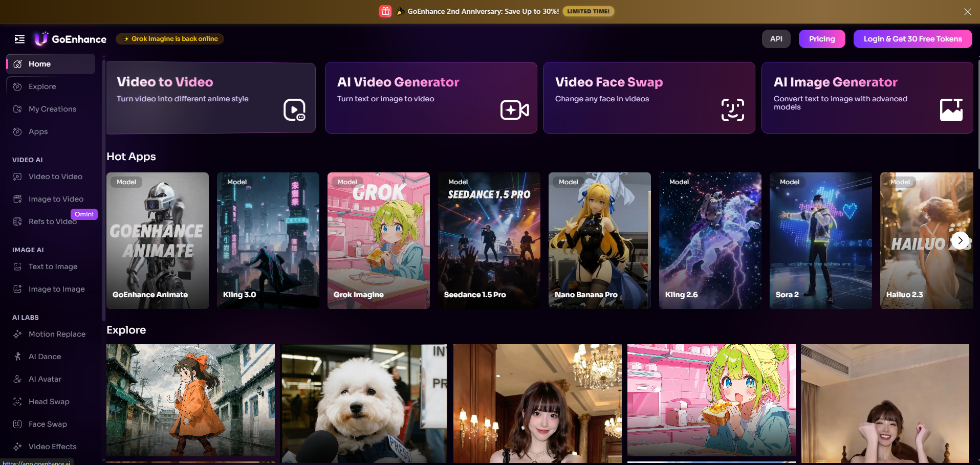Viewport: 980px width, 465px height.
Task: Open the AI Avatar tool
Action: click(x=44, y=379)
